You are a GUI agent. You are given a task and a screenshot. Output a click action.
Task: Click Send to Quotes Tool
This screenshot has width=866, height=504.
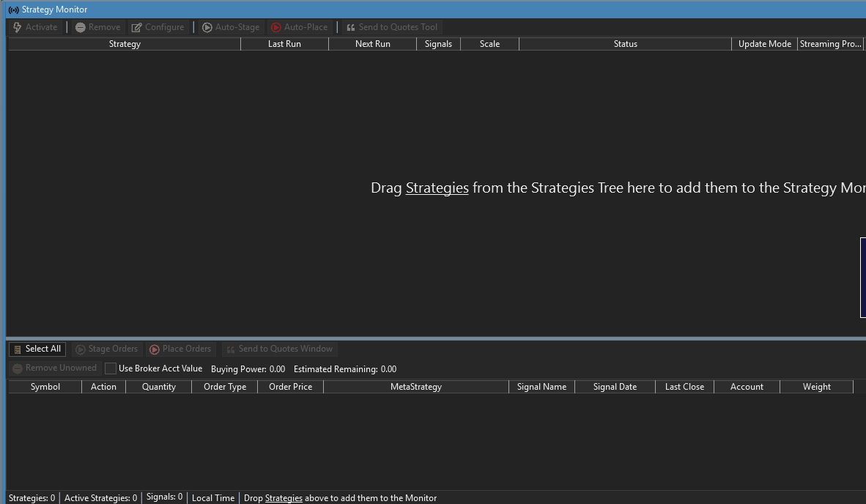[x=391, y=27]
